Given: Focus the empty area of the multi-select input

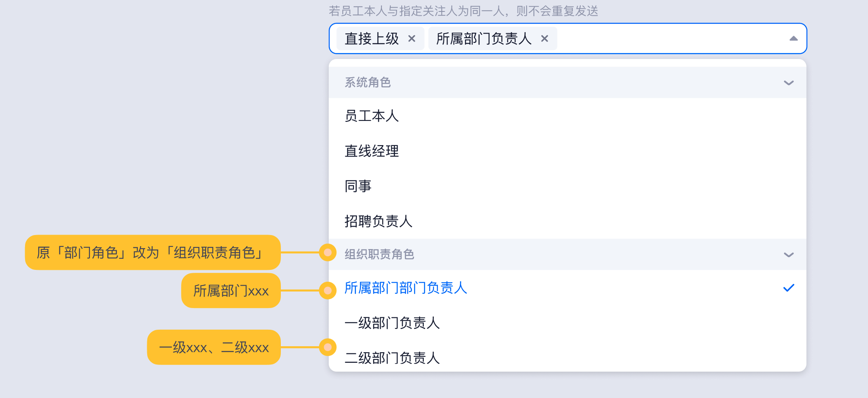Looking at the screenshot, I should point(670,39).
